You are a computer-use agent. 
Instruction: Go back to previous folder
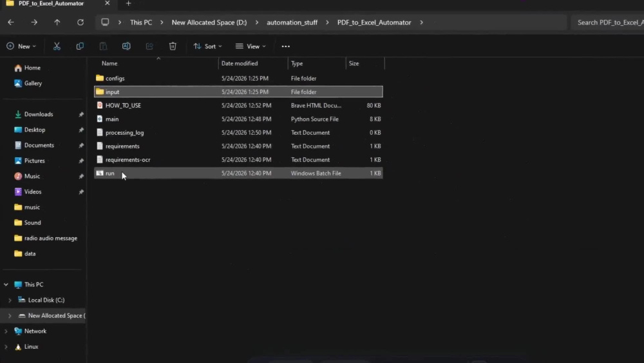coord(11,22)
